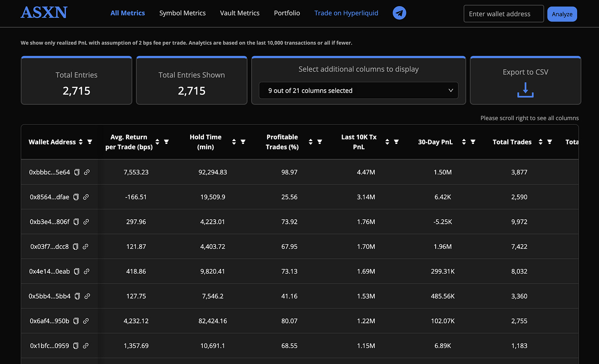Sort by Total Trades column arrows

coord(541,142)
